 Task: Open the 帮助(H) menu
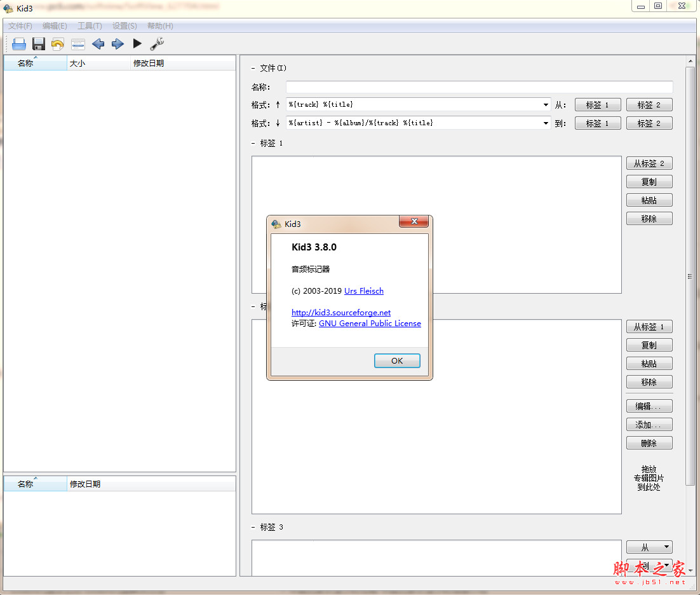point(159,26)
